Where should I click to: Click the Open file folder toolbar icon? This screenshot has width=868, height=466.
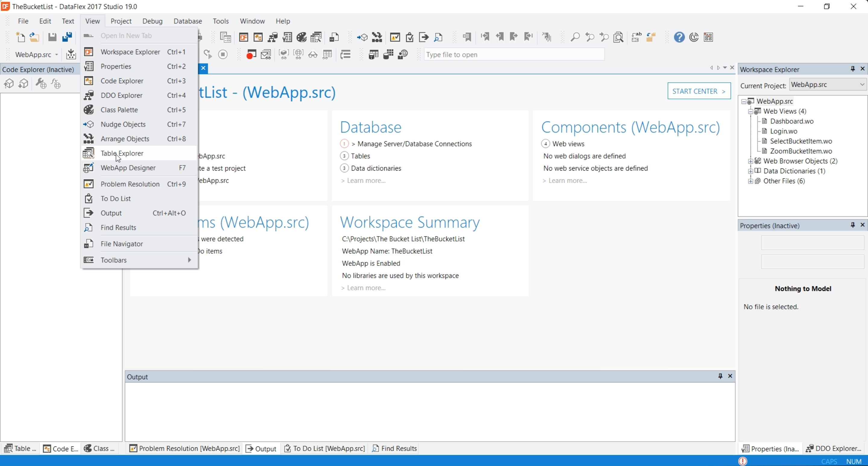[x=34, y=37]
